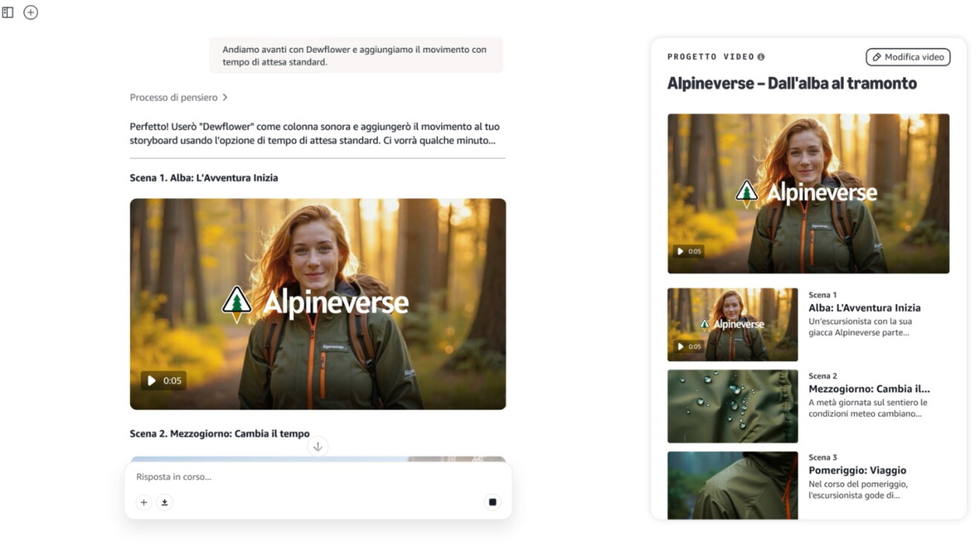Image resolution: width=980 pixels, height=546 pixels.
Task: Click the large Scena 1 video image in chat
Action: pyautogui.click(x=318, y=304)
